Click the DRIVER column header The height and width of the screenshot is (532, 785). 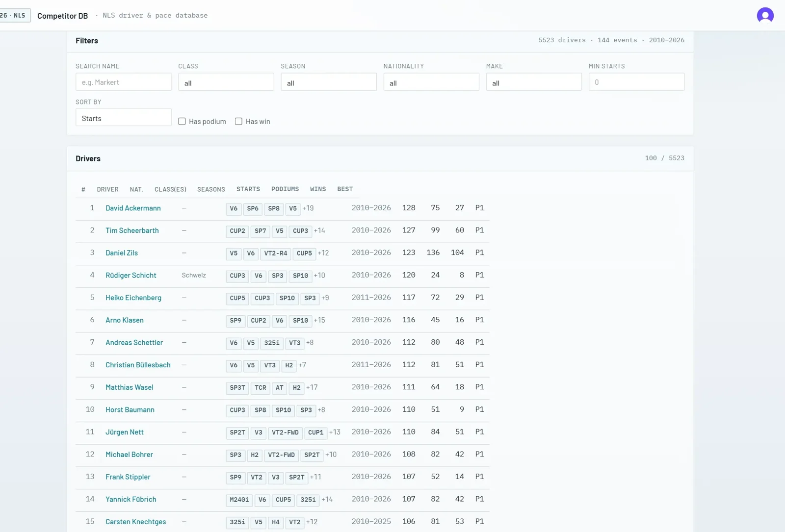click(107, 189)
